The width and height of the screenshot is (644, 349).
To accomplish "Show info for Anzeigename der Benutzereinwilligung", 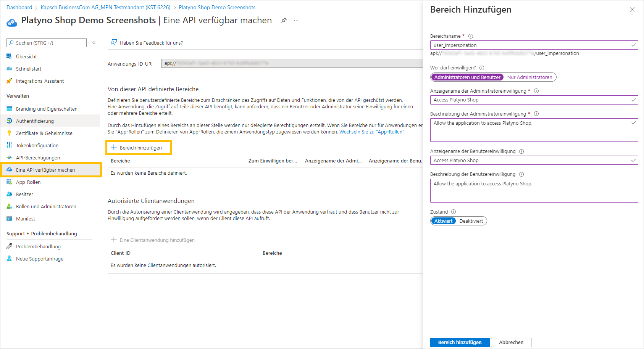I will [521, 151].
